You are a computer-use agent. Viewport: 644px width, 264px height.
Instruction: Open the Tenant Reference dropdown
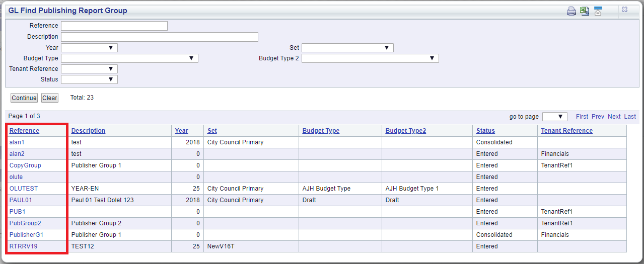pos(89,69)
